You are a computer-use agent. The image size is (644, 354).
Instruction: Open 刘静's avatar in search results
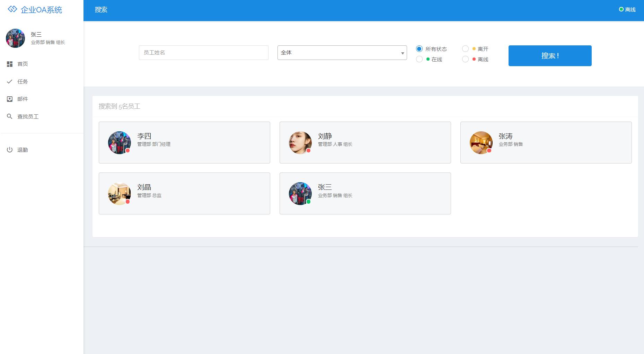(x=300, y=143)
